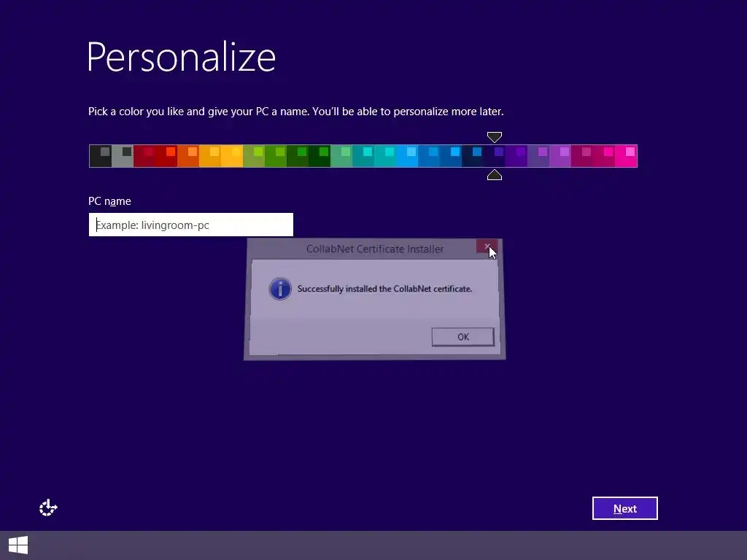The width and height of the screenshot is (747, 560).
Task: Click 'Successfully installed the CollabNet certificate.' text
Action: point(385,289)
